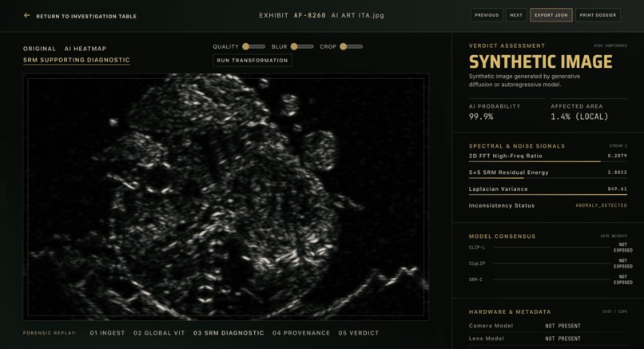Adjust the Blur slider
Image resolution: width=644 pixels, height=349 pixels.
[302, 47]
